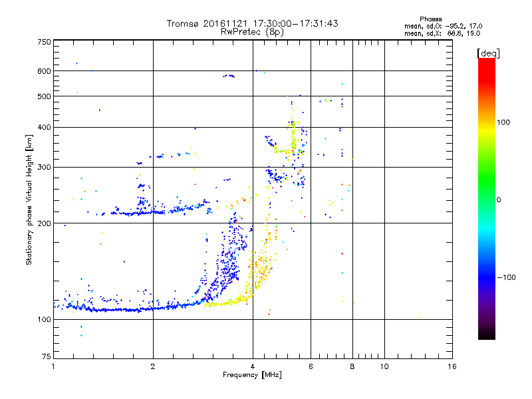Click y-axis tick label '400'

pyautogui.click(x=44, y=127)
